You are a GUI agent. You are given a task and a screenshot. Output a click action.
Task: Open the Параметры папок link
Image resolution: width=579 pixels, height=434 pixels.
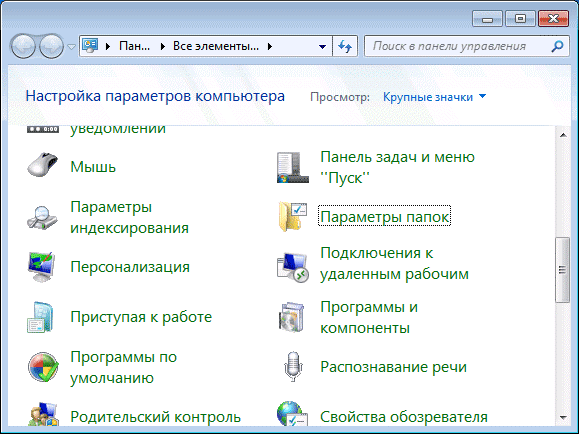[x=384, y=216]
